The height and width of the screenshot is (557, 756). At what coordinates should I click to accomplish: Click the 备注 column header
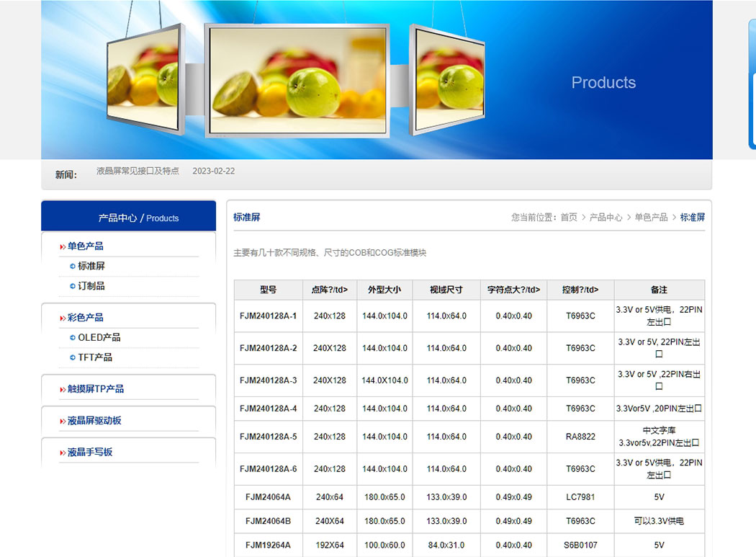click(x=659, y=290)
